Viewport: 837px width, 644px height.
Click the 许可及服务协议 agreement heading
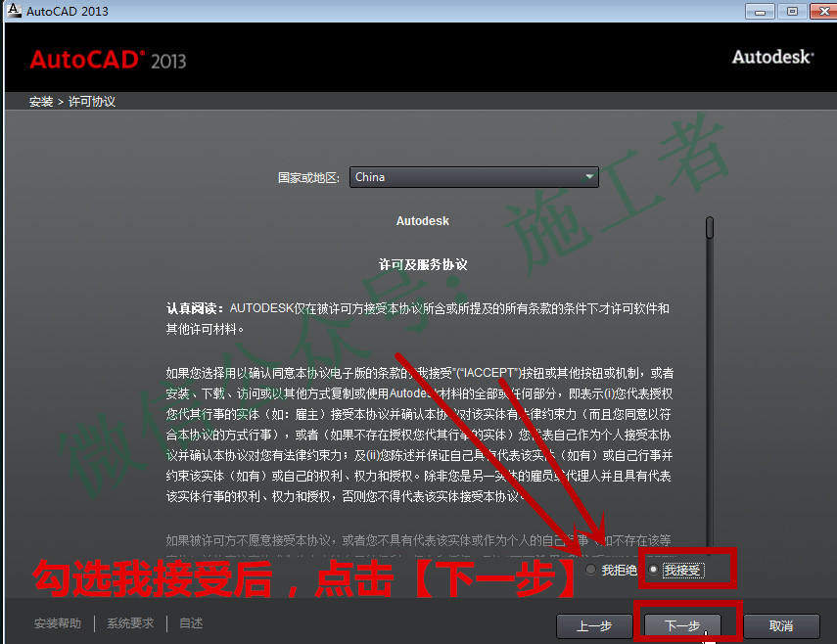tap(423, 264)
